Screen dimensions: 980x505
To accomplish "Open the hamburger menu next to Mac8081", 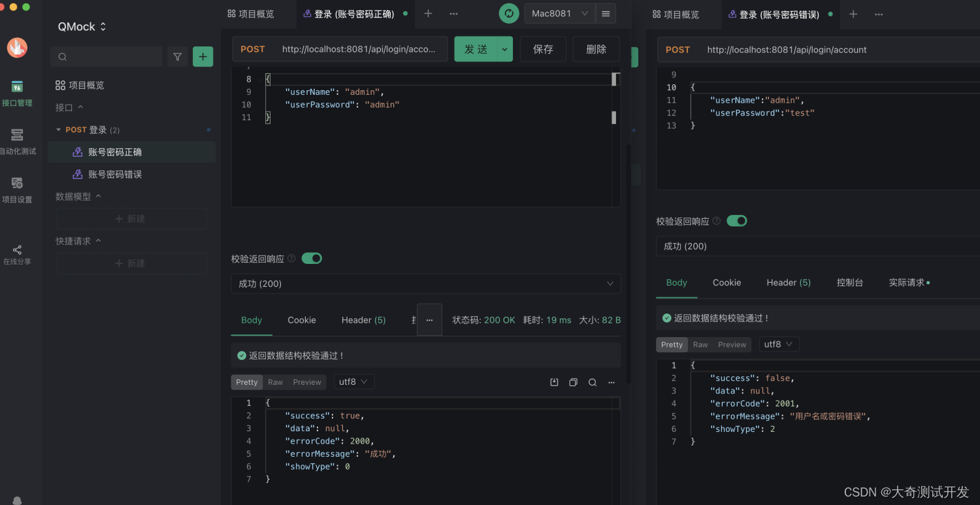I will 606,13.
